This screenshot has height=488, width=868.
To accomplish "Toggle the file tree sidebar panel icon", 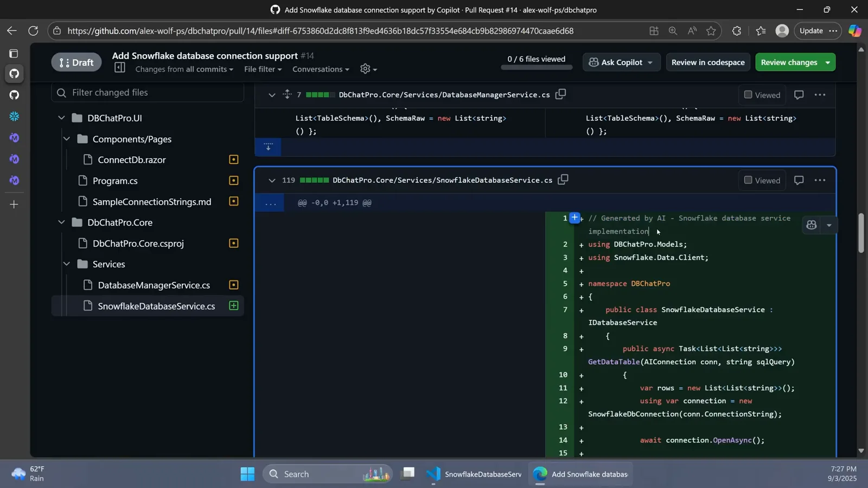I will 120,68.
